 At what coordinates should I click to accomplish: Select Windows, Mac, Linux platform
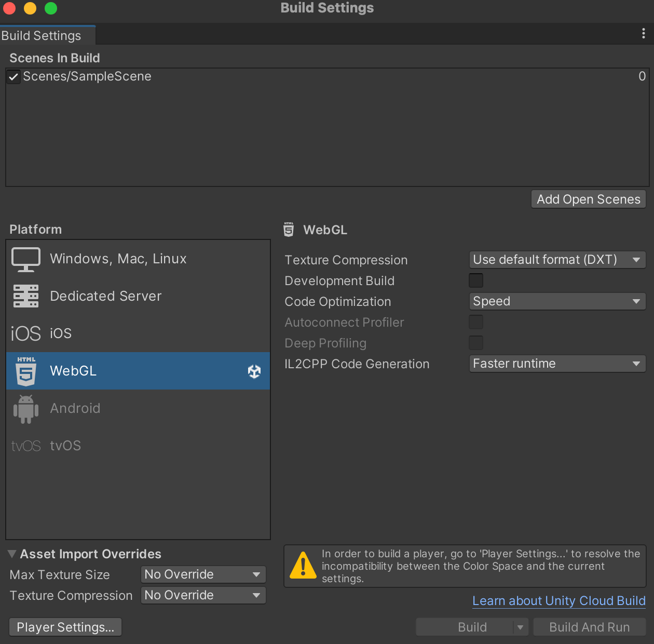(138, 259)
